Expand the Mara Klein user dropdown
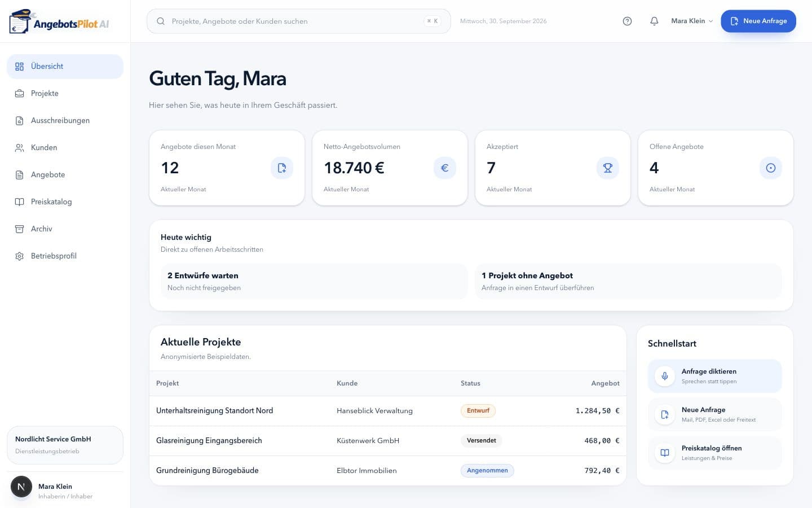812x508 pixels. (692, 21)
